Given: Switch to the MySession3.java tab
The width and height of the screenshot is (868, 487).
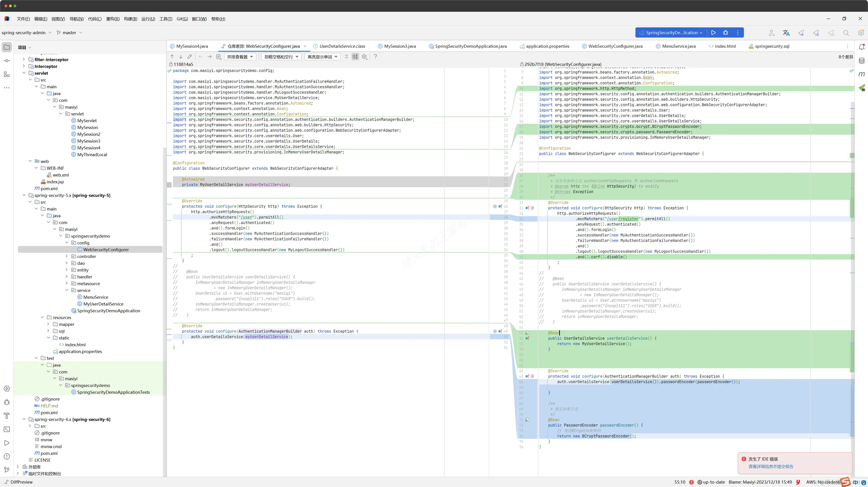Looking at the screenshot, I should (400, 46).
